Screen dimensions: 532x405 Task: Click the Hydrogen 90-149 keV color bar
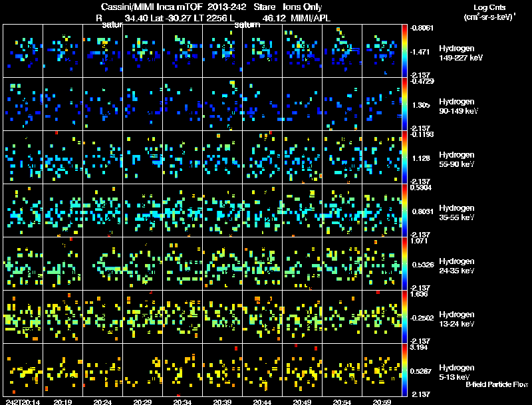(x=404, y=104)
